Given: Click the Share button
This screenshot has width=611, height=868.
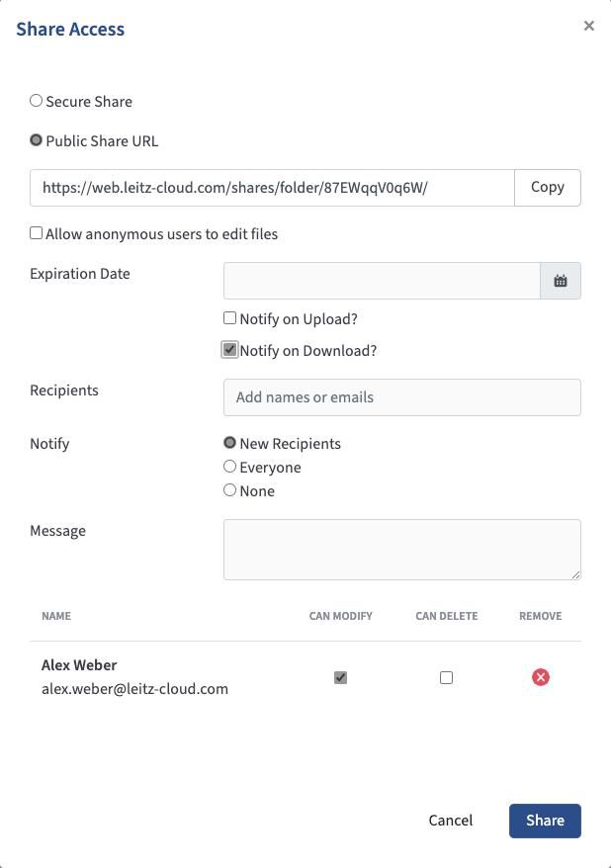Looking at the screenshot, I should (x=545, y=821).
